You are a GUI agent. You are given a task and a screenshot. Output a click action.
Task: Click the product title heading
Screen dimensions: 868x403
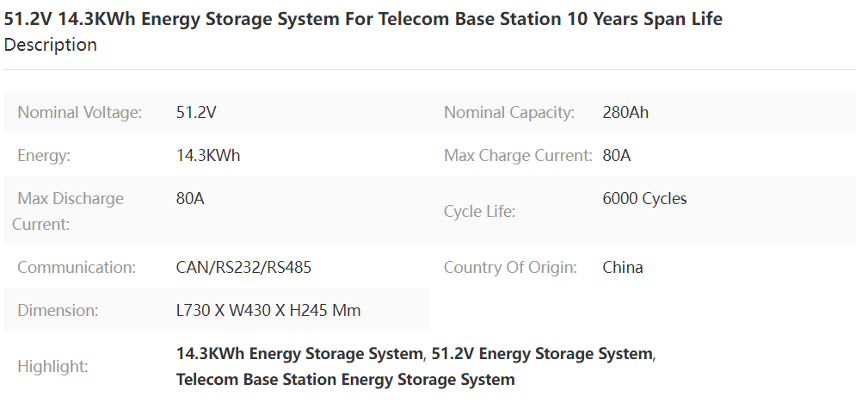[363, 19]
